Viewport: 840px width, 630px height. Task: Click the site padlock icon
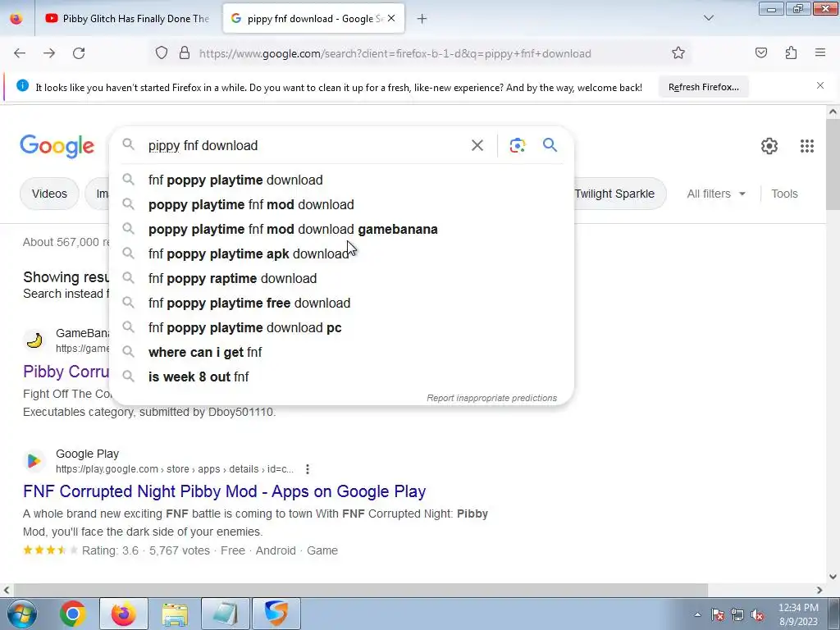click(185, 53)
